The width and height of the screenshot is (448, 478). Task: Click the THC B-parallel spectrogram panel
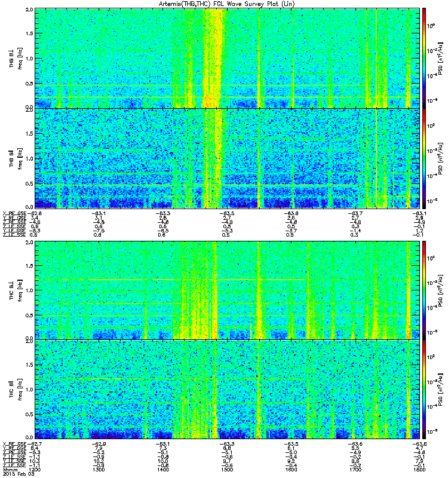228,390
